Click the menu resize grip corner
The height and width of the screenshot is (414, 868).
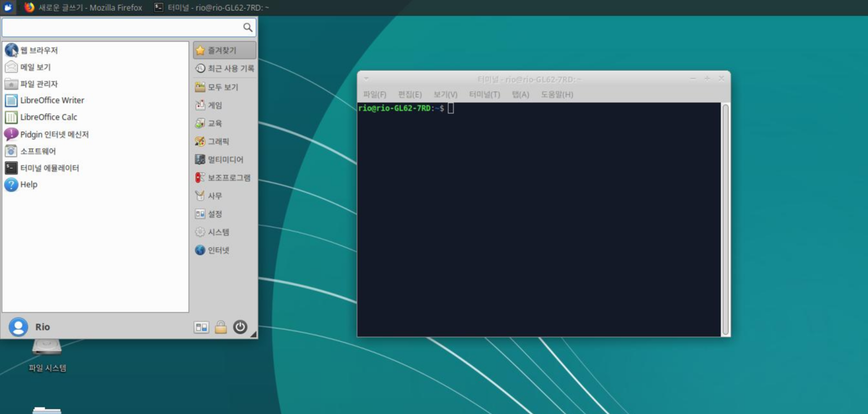(x=253, y=334)
